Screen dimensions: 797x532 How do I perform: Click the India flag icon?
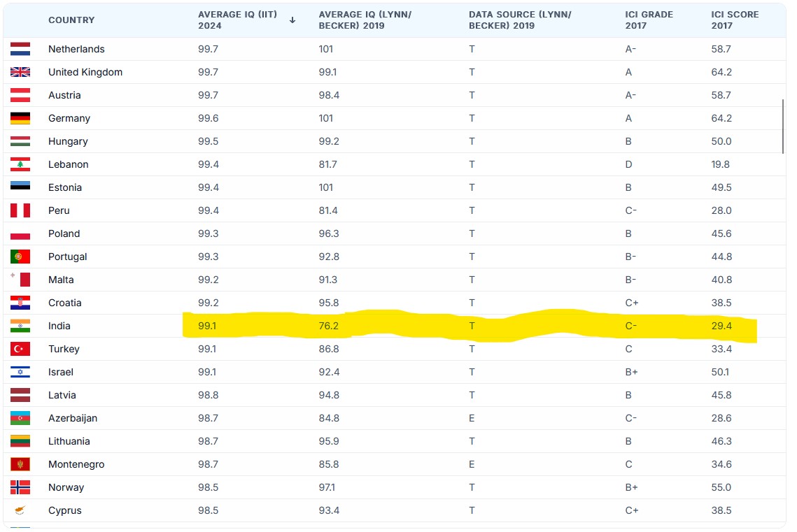point(20,326)
